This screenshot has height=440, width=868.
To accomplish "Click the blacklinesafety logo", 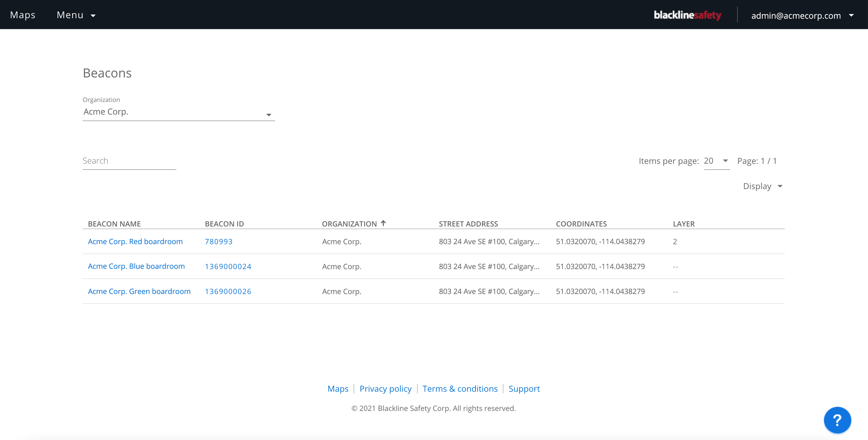I will pos(688,15).
